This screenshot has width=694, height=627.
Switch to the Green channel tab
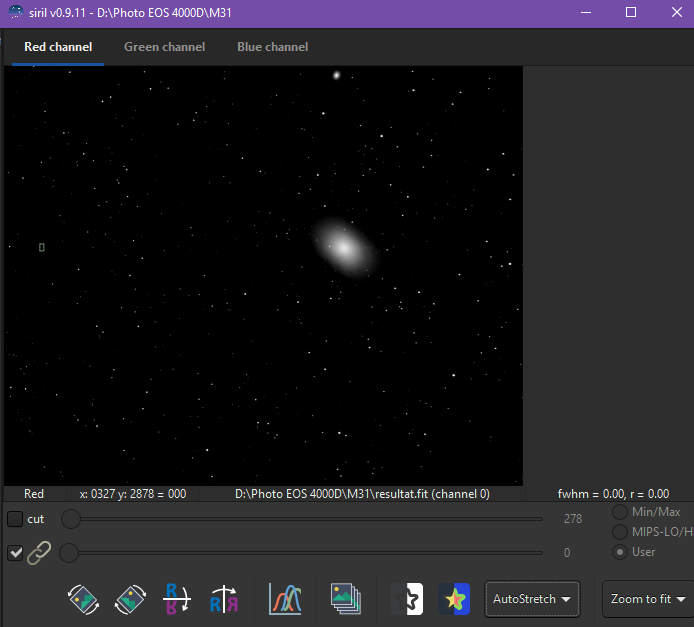coord(164,47)
